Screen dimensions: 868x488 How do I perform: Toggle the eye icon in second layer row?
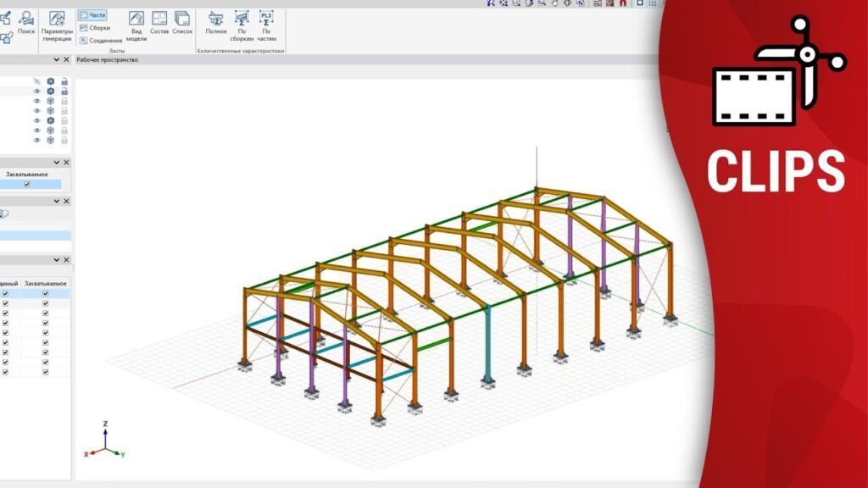point(36,91)
